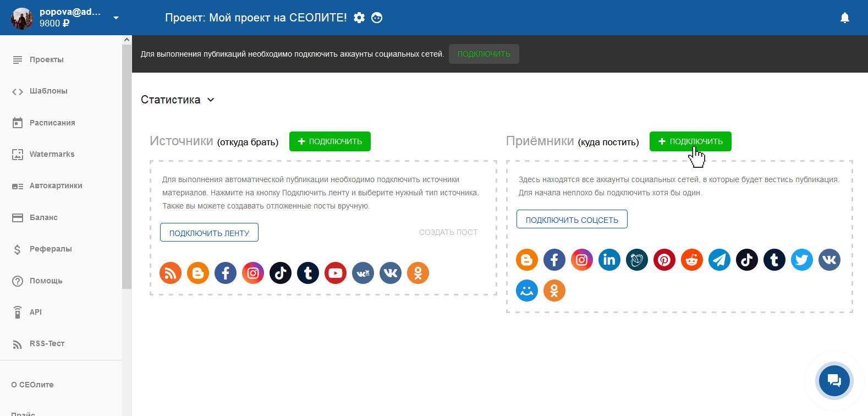
Task: Click the sidebar vertical scrollbar thumb
Action: pos(127,166)
